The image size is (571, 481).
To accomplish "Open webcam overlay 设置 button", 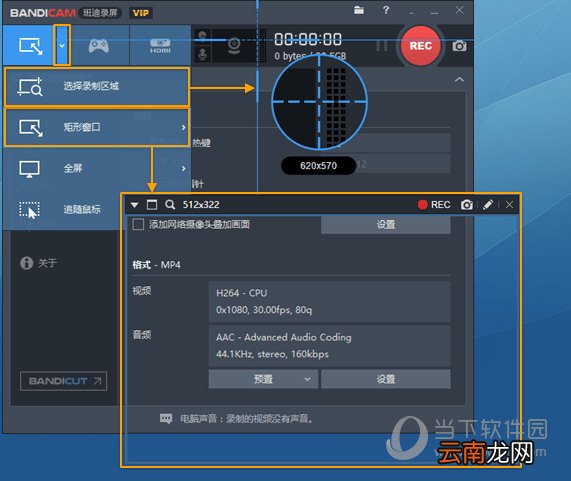I will (386, 225).
